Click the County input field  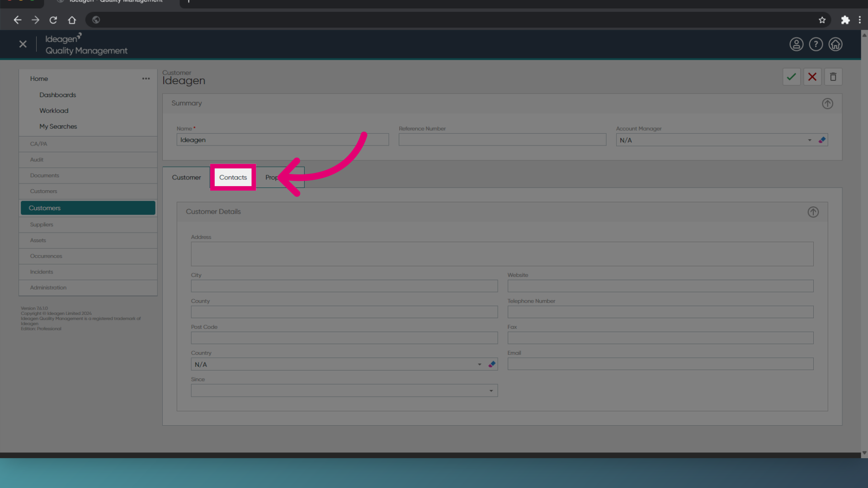tap(344, 312)
